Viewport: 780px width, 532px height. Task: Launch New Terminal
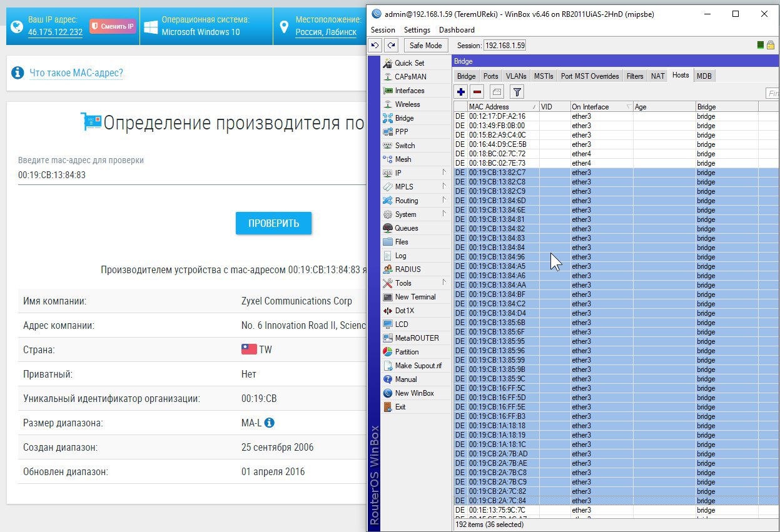point(415,297)
